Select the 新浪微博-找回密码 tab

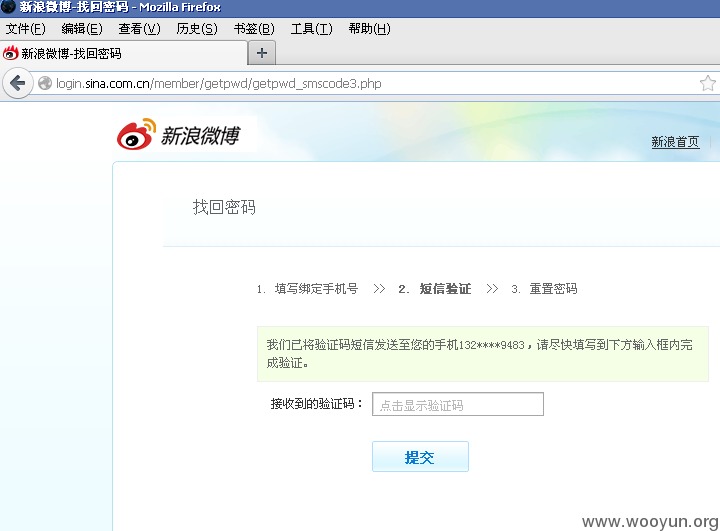coord(124,53)
